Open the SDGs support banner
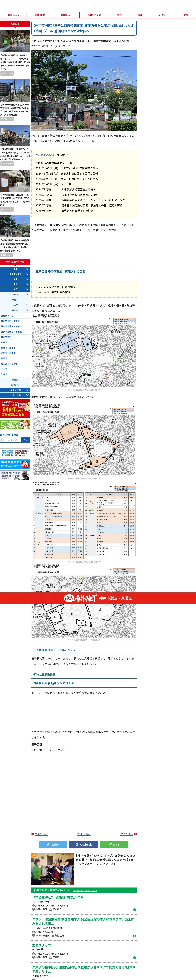Image resolution: width=196 pixels, height=980 pixels. click(x=15, y=453)
